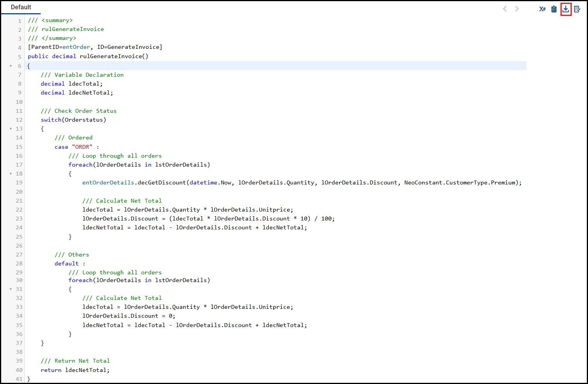Collapse the code block at line 6

pos(11,66)
